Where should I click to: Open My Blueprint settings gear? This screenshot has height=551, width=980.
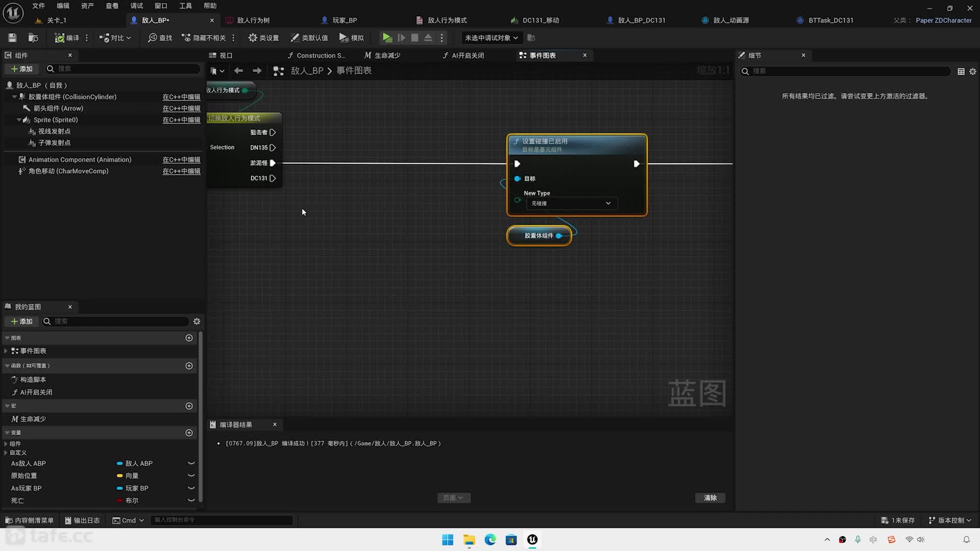pyautogui.click(x=197, y=321)
